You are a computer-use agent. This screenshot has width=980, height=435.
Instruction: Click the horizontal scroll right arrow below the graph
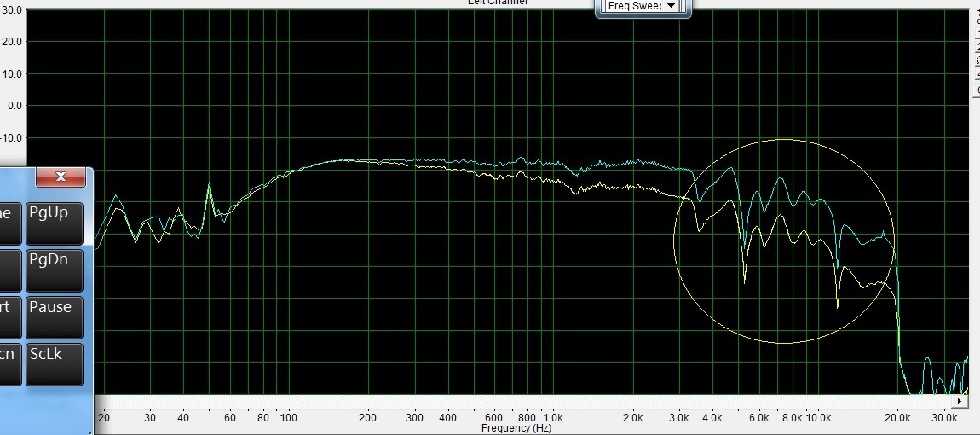(x=960, y=401)
